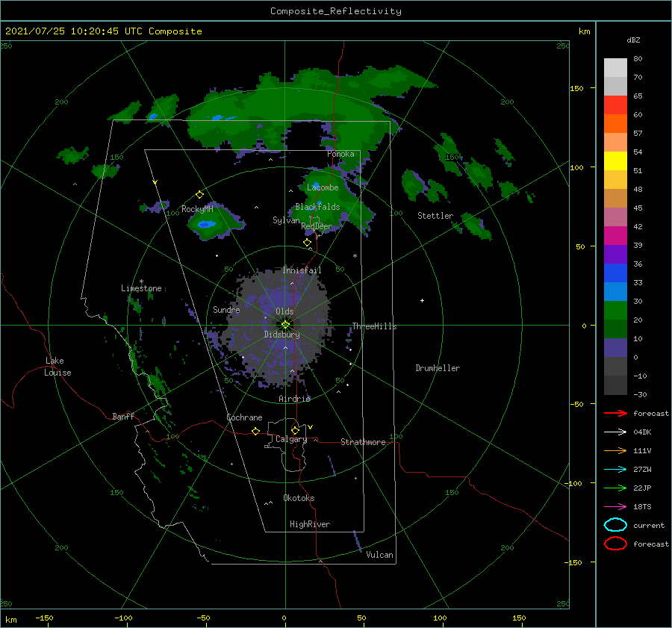Click the red forecast arrow in legend

pos(615,413)
